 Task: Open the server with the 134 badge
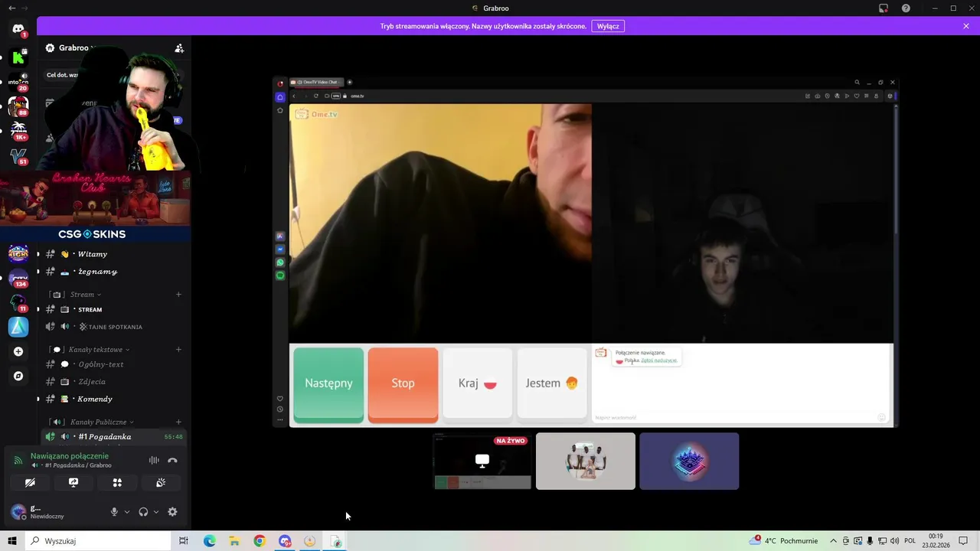(x=18, y=278)
